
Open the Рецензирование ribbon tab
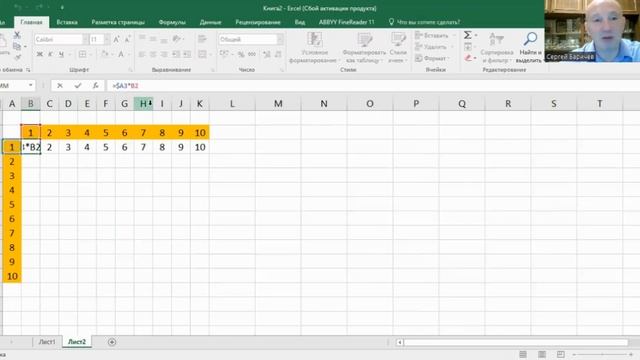[258, 22]
